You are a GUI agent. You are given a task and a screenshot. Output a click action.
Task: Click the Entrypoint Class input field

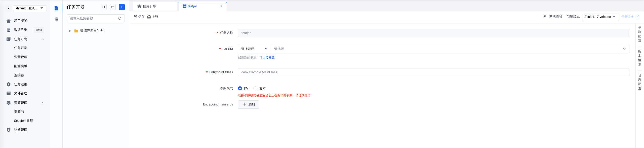tap(433, 72)
